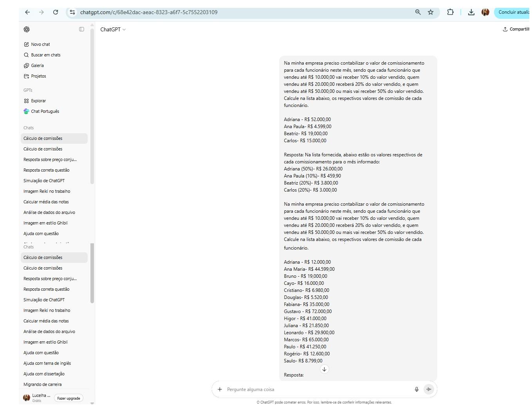The image size is (532, 411).
Task: Click the line Beatriz (20%)- R$ 3.800,00
Action: point(311,183)
